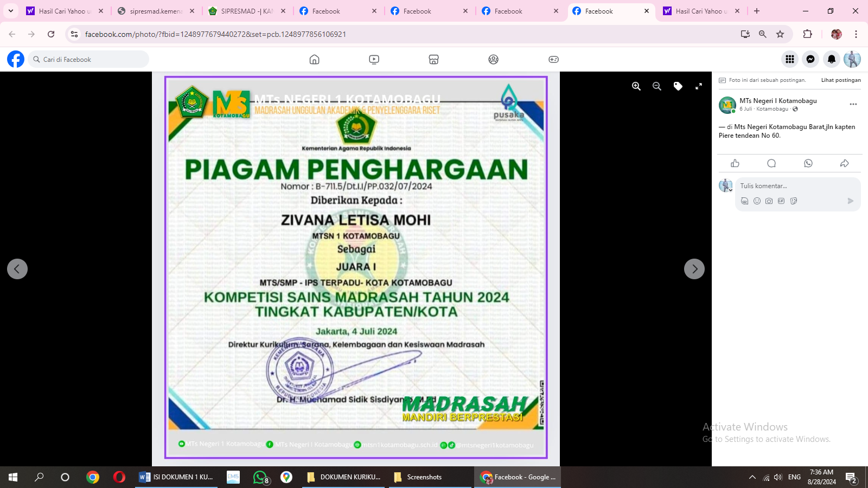This screenshot has width=868, height=488.
Task: Open the Facebook Marketplace icon
Action: pos(433,59)
